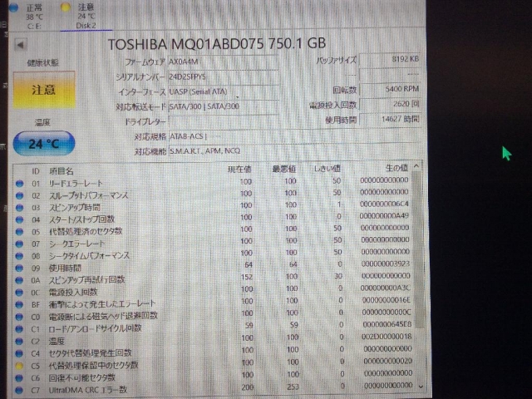Viewport: 532px width, 399px height.
Task: Select the 正常 38°C C: E: disk tab
Action: (x=29, y=16)
